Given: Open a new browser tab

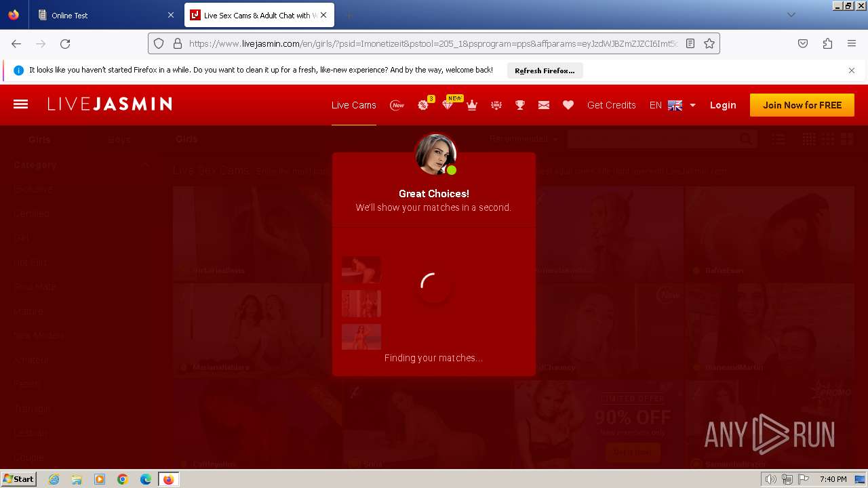Looking at the screenshot, I should pos(349,15).
